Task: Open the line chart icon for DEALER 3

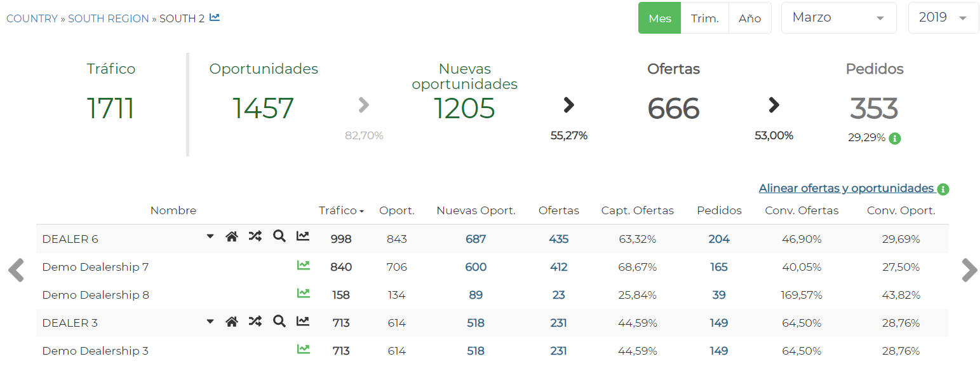Action: pos(303,321)
